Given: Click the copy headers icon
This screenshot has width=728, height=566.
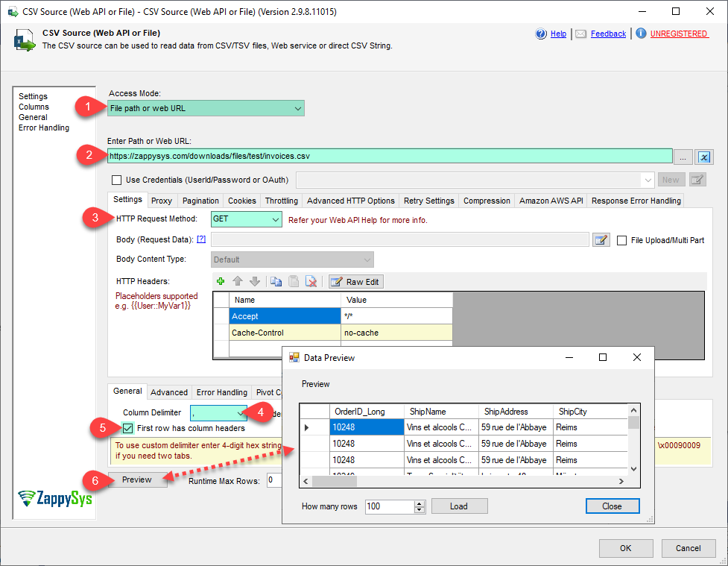Looking at the screenshot, I should 276,281.
